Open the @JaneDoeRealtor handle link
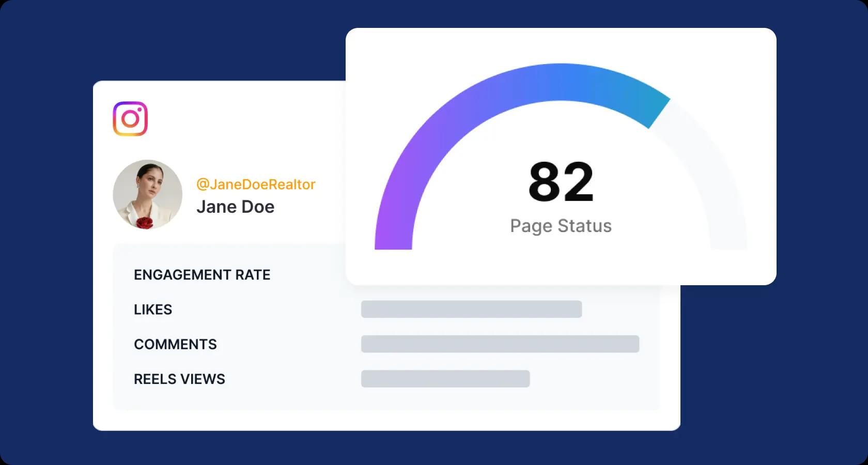This screenshot has width=868, height=465. point(256,184)
